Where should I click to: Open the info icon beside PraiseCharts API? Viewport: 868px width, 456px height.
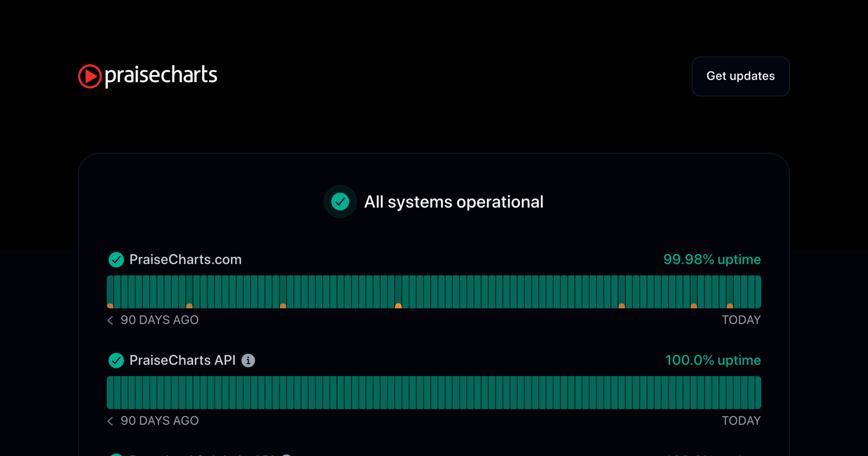248,360
